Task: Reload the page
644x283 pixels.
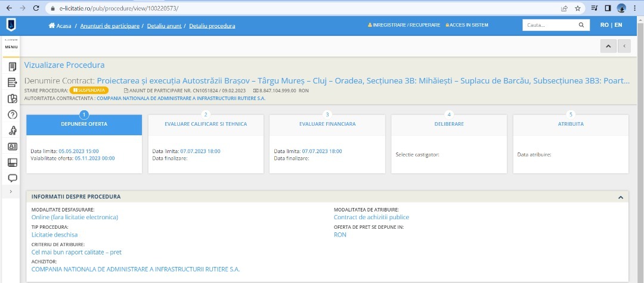Action: 36,8
